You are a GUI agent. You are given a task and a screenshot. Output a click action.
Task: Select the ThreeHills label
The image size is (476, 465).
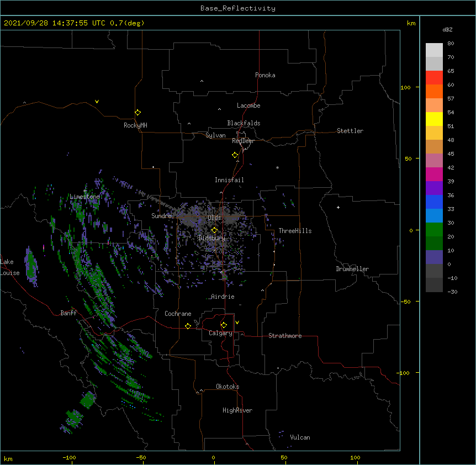coord(295,231)
